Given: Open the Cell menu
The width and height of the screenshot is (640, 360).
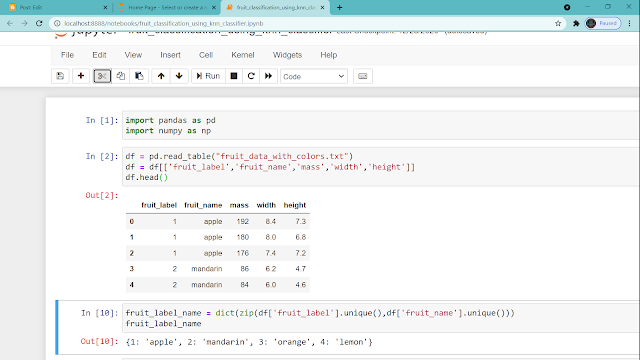Looking at the screenshot, I should click(206, 55).
